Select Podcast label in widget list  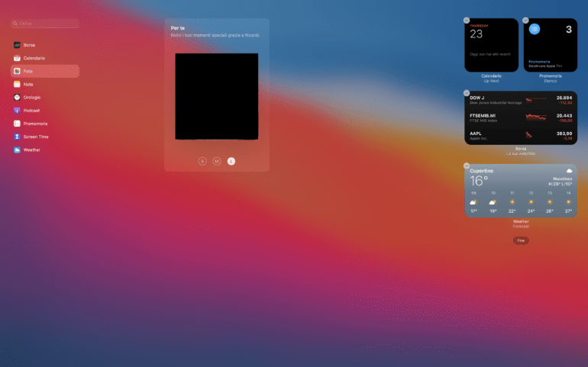31,111
